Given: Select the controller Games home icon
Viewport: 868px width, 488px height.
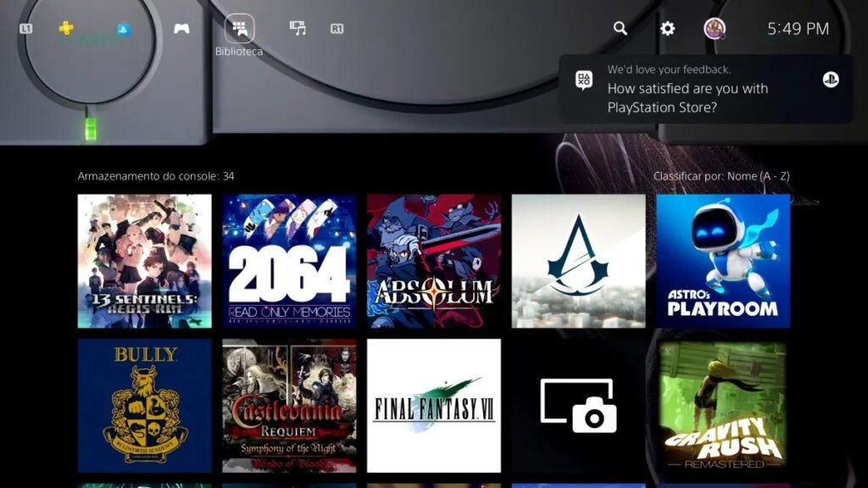Looking at the screenshot, I should click(181, 28).
